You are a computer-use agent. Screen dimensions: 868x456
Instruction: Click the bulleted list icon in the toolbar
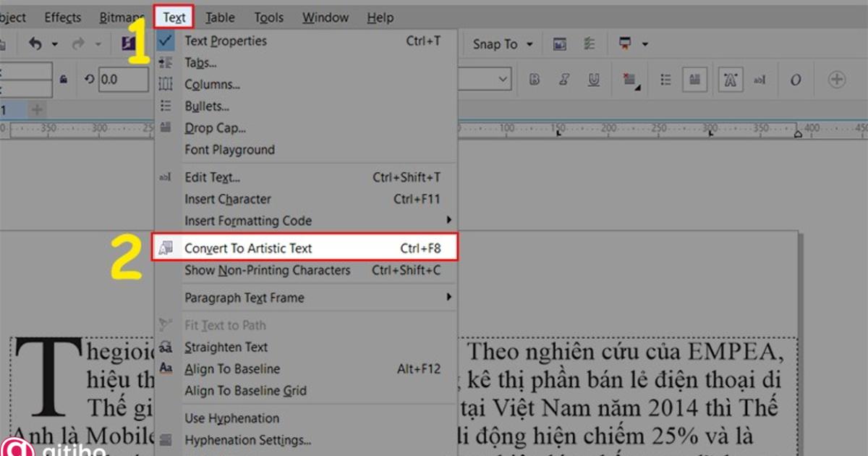pyautogui.click(x=665, y=79)
